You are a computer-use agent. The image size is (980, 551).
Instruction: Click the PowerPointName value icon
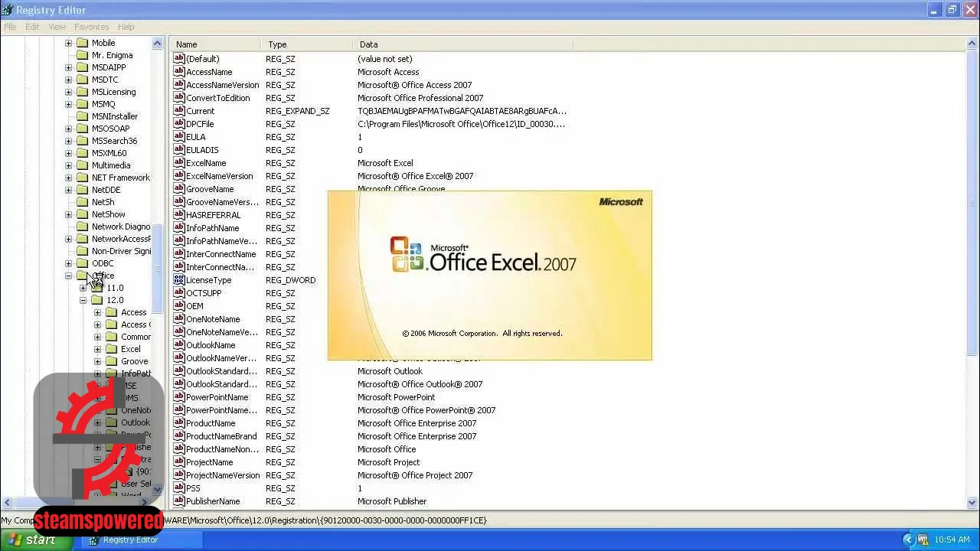(179, 396)
